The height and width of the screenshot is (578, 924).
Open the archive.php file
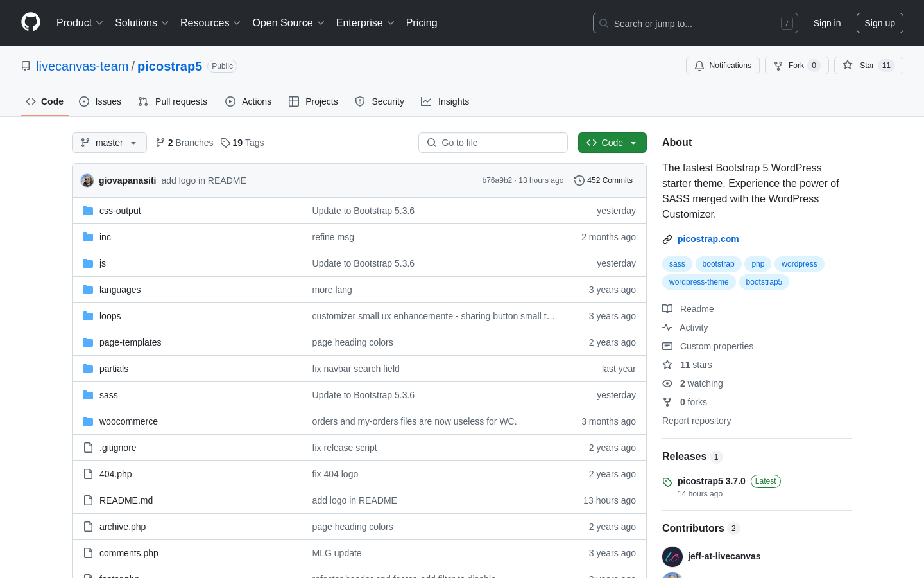123,527
